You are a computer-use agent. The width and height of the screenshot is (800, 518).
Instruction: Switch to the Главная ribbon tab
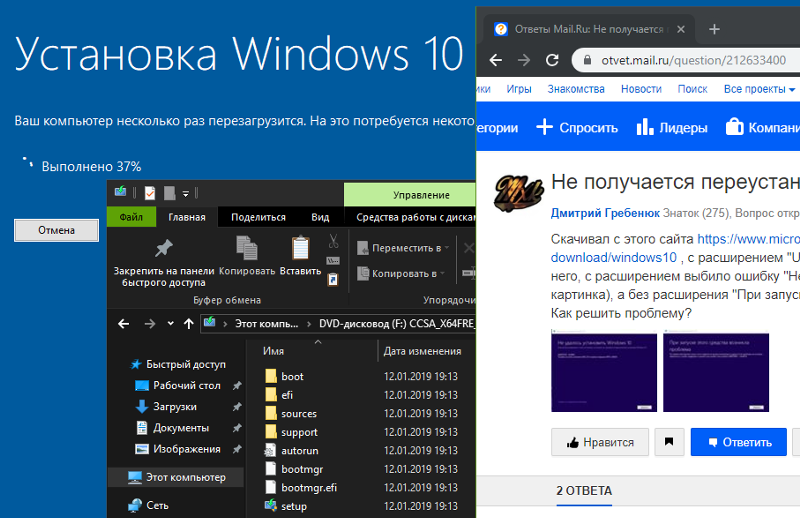(x=187, y=217)
